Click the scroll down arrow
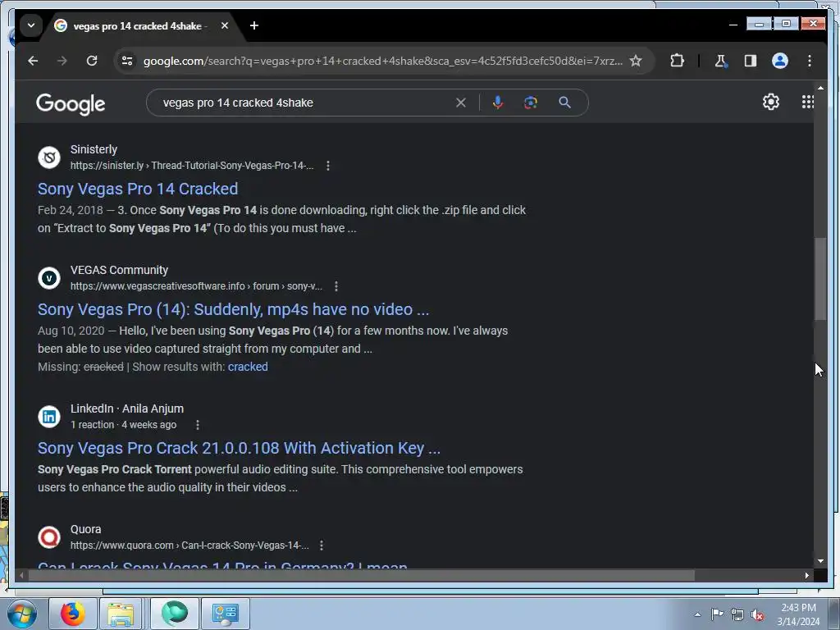This screenshot has height=630, width=840. click(820, 561)
